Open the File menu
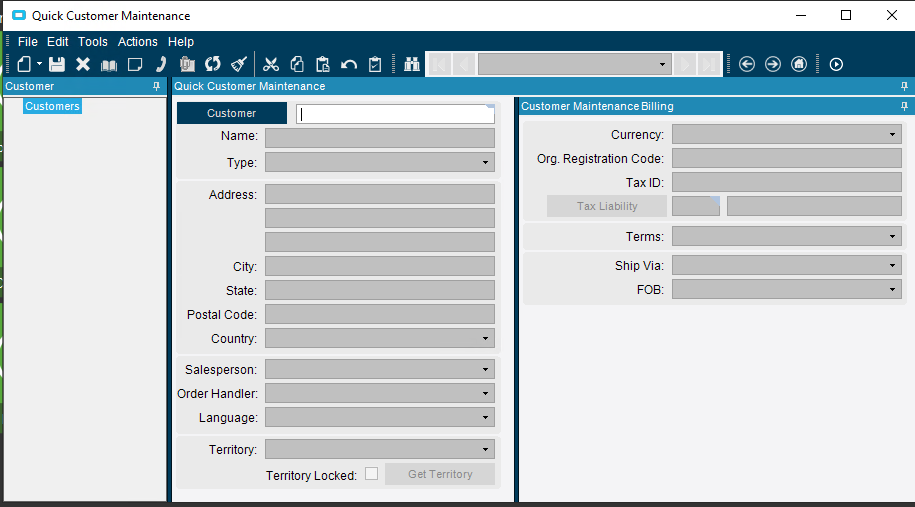This screenshot has height=507, width=915. pos(27,41)
